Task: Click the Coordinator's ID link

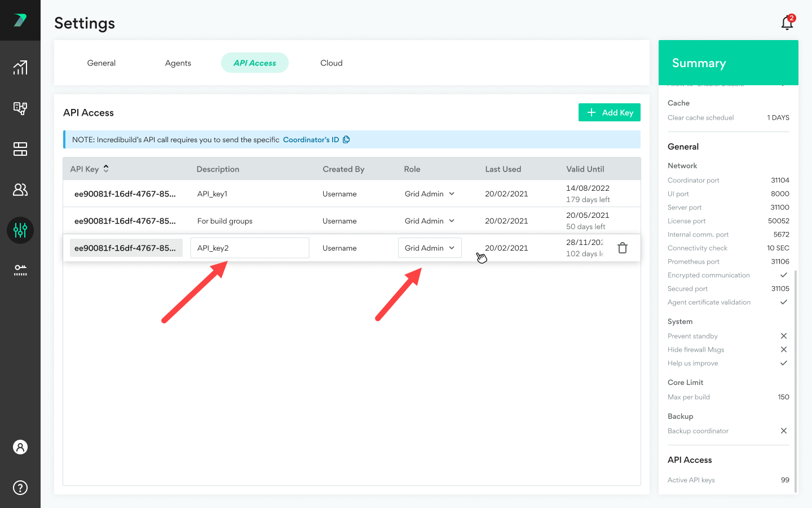Action: coord(311,139)
